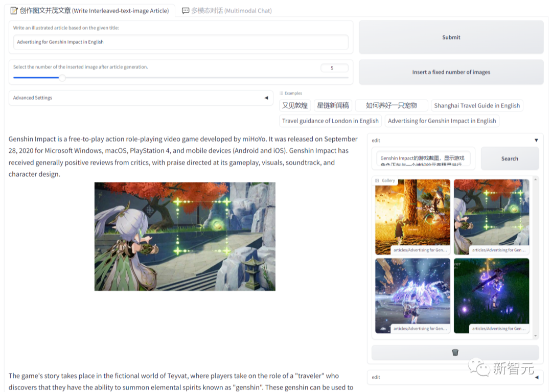Switch to the Multimodal Chat tab

pyautogui.click(x=226, y=10)
